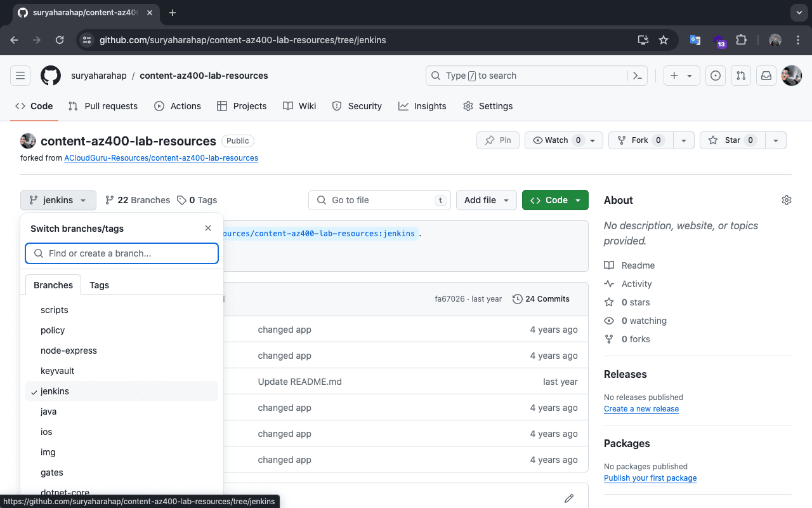Image resolution: width=812 pixels, height=508 pixels.
Task: Open the 0 Tags link
Action: click(x=197, y=200)
